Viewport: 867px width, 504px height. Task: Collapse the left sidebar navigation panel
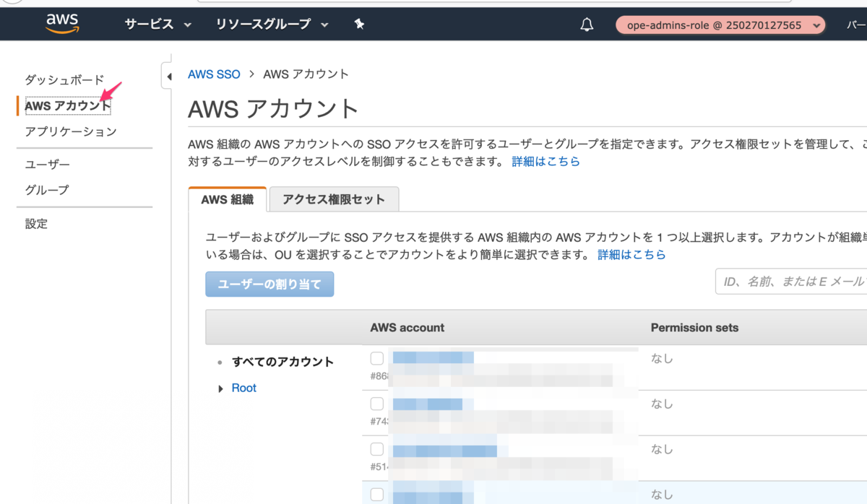(168, 77)
